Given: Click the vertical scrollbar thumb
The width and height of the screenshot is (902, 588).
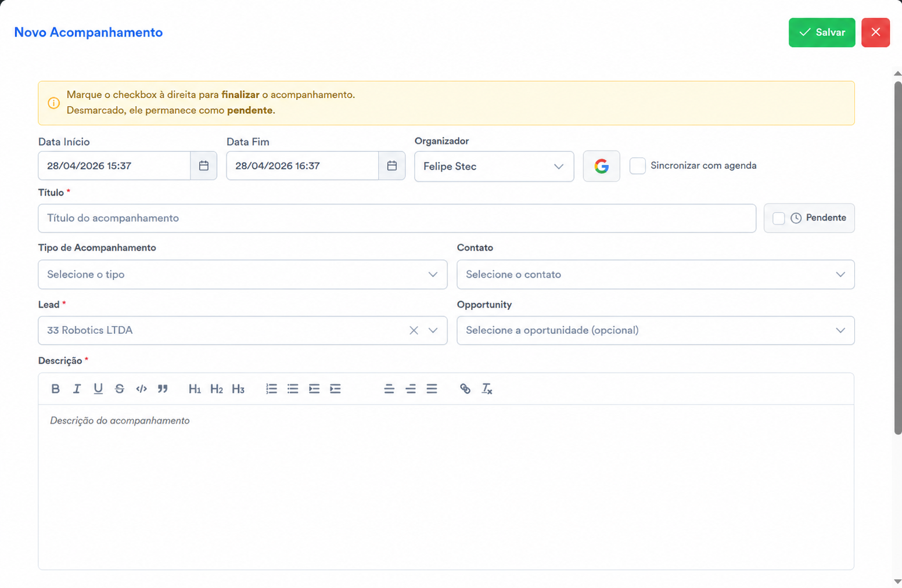Looking at the screenshot, I should 898,258.
